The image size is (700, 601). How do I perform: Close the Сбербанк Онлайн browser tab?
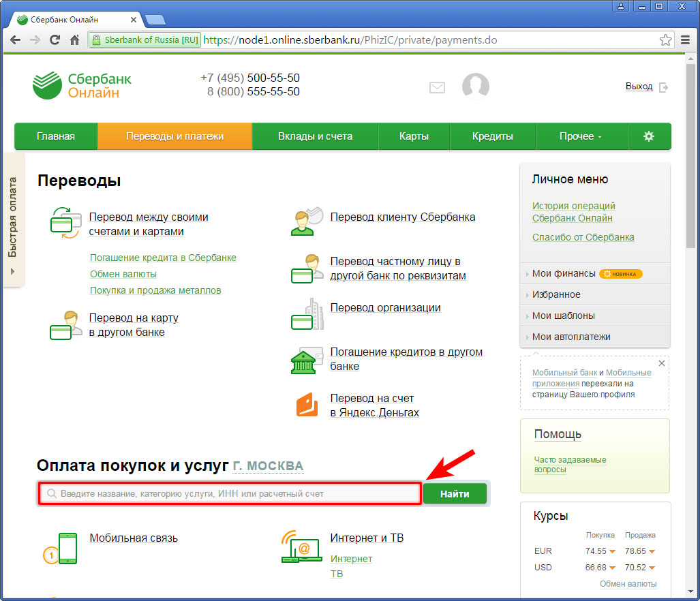(133, 20)
